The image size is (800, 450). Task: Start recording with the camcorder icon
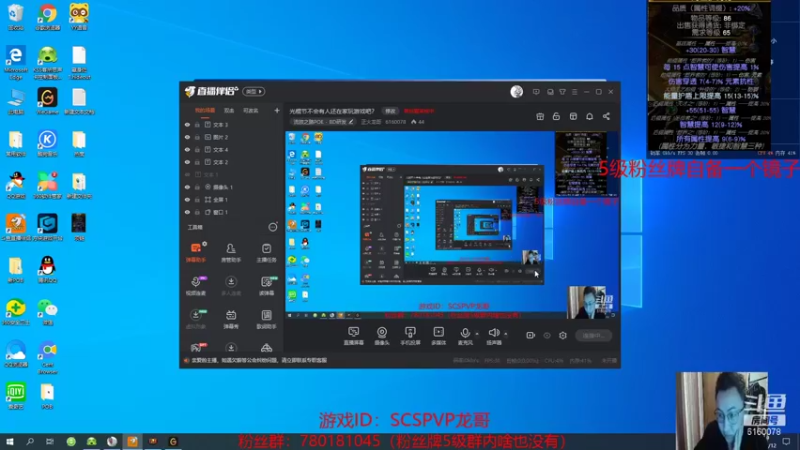(x=531, y=335)
